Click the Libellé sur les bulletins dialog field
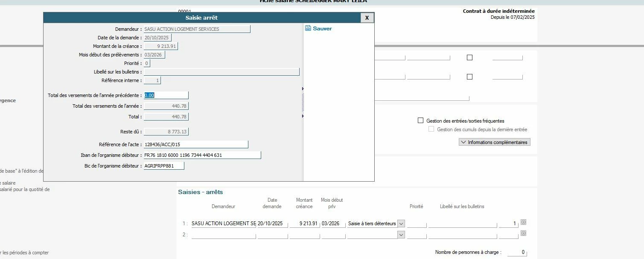Screen dimensions: 644x259 [221, 72]
